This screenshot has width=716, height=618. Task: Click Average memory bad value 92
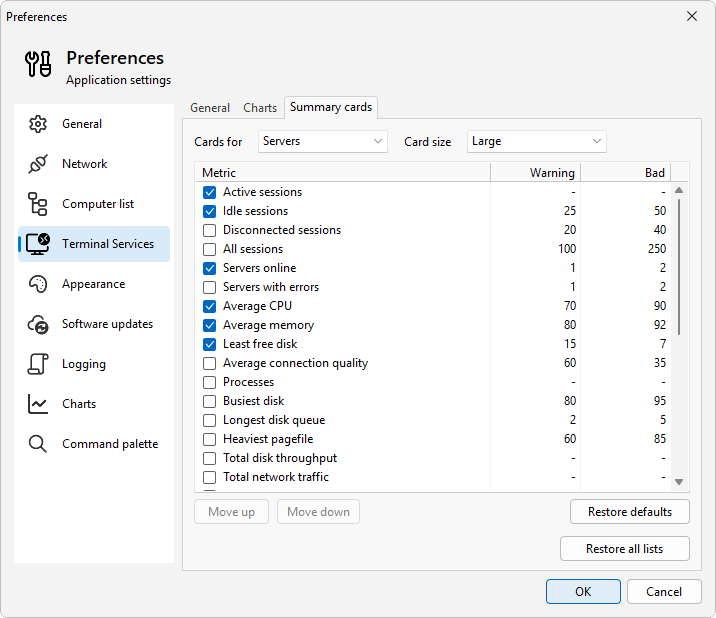tap(660, 325)
